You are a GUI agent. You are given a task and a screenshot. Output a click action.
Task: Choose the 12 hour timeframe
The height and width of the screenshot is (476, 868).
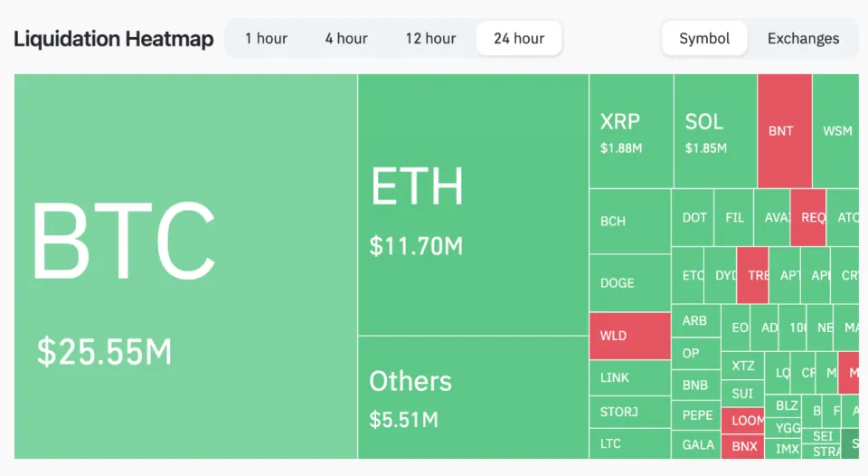430,38
